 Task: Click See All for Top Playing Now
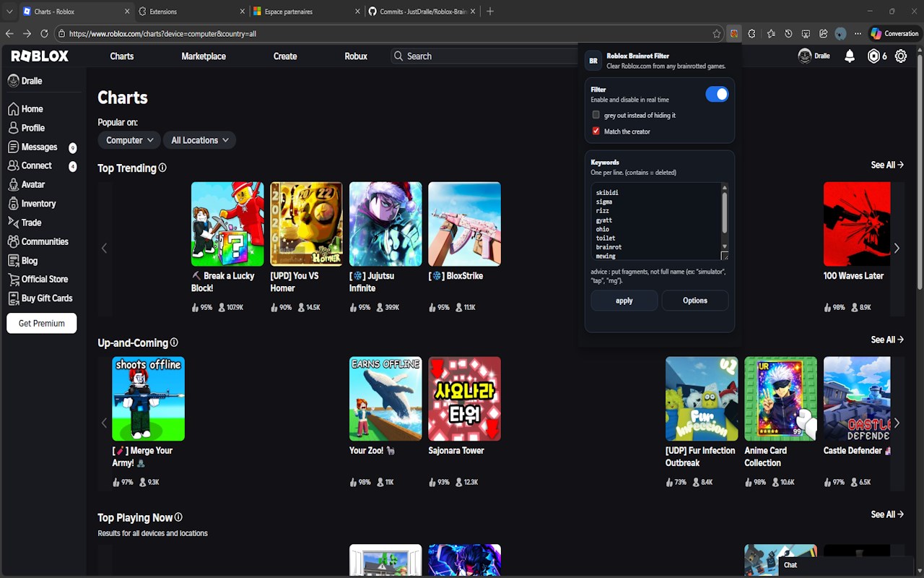[x=887, y=515]
